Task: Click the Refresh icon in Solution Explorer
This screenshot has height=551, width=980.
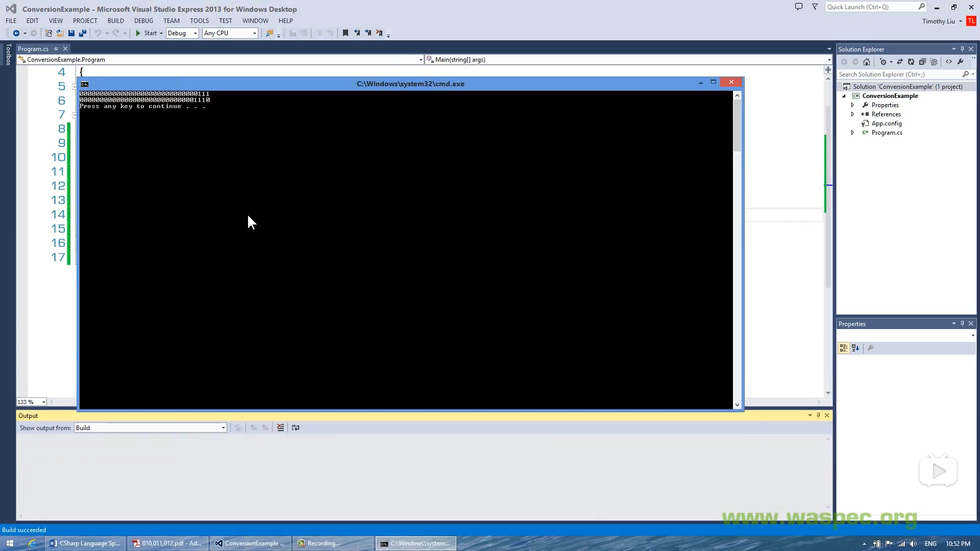Action: (911, 61)
